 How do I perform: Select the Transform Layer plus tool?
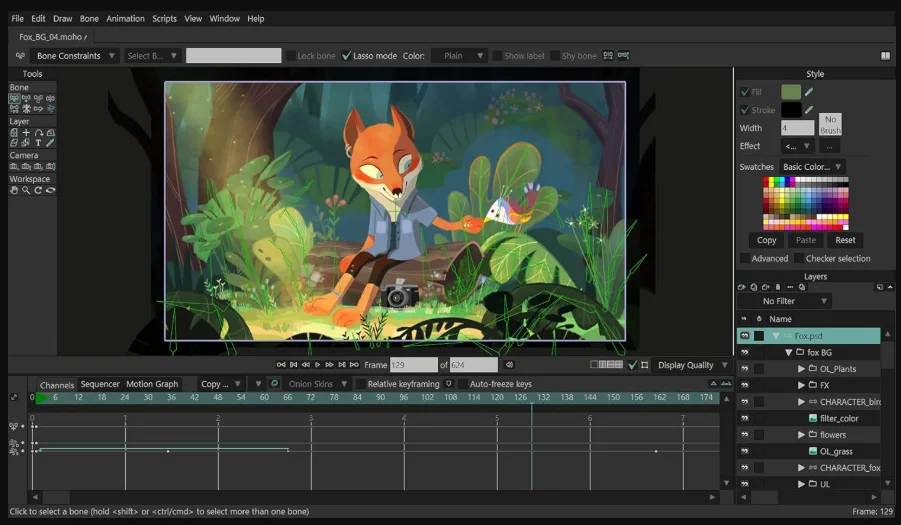click(26, 132)
